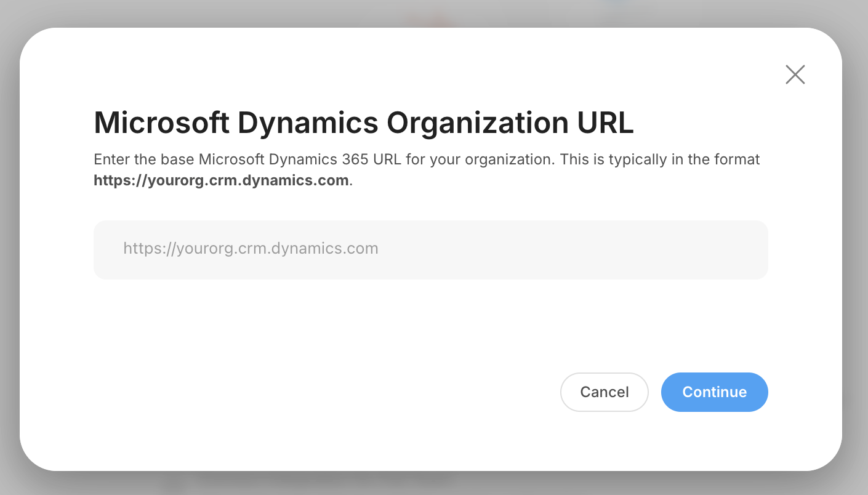Screen dimensions: 868x495
Task: Click the dimmed backdrop outside the dialog
Action: 9,246
